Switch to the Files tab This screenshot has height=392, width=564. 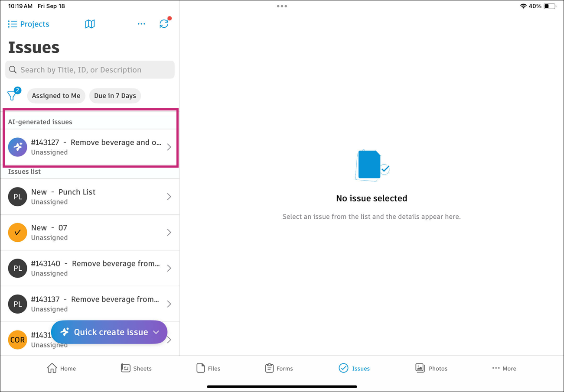tap(208, 368)
